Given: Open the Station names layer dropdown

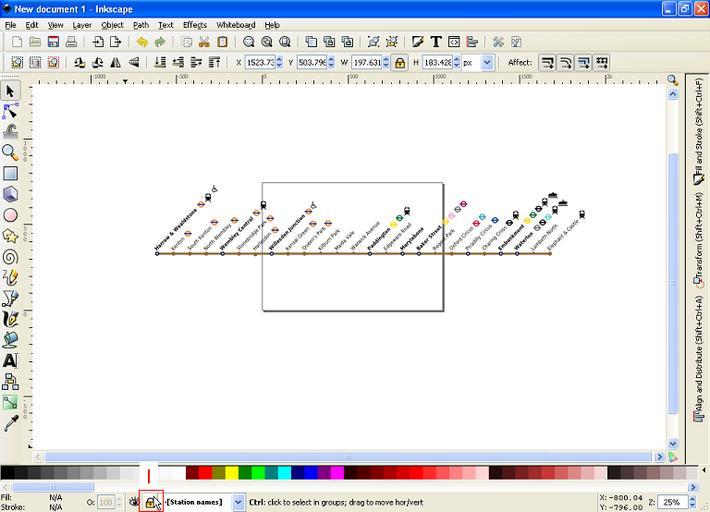Looking at the screenshot, I should [238, 502].
